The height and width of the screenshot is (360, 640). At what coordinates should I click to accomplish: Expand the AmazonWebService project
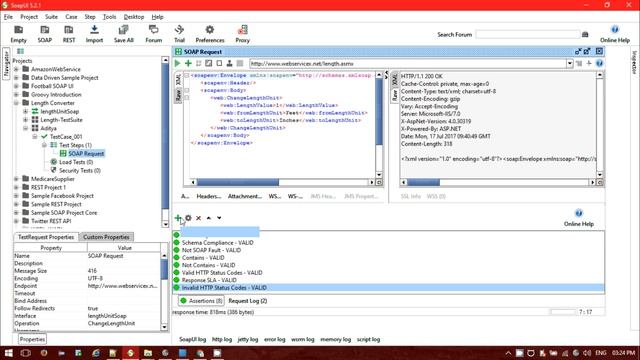(16, 69)
